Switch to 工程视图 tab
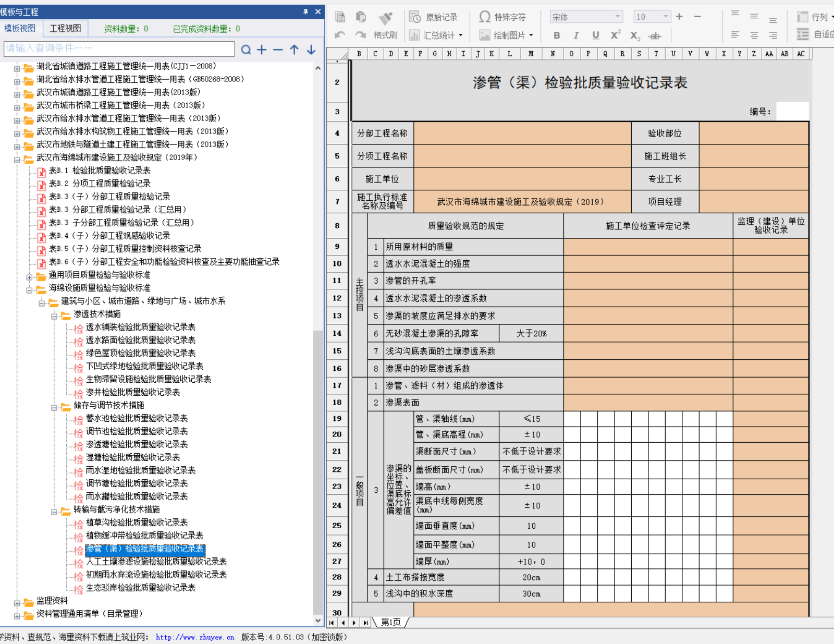 point(65,28)
